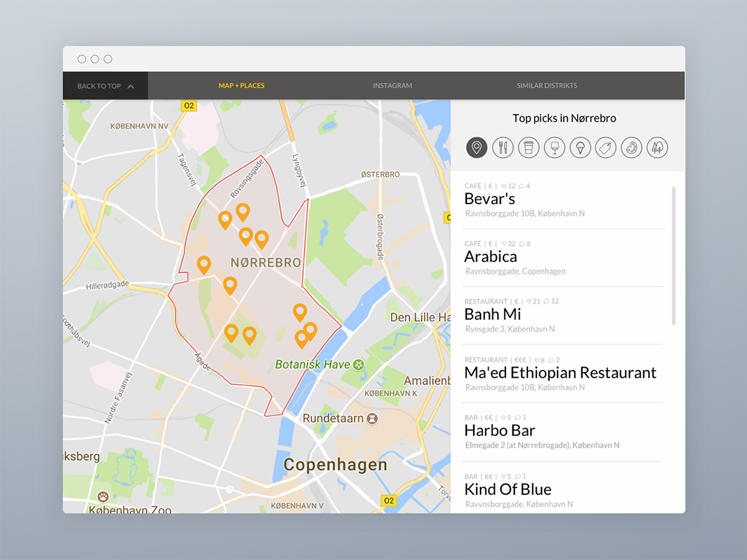This screenshot has width=747, height=560.
Task: Open the Arabica café listing
Action: click(x=491, y=257)
